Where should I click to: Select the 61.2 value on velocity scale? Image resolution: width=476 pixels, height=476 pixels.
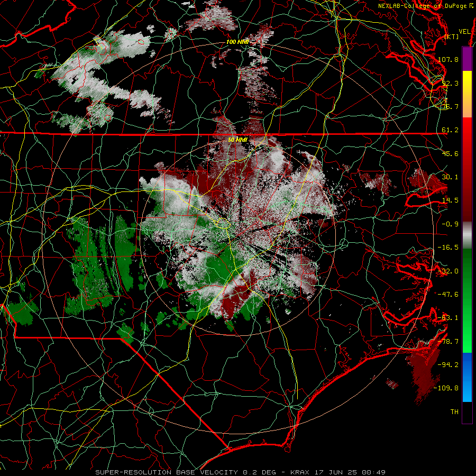coord(450,130)
